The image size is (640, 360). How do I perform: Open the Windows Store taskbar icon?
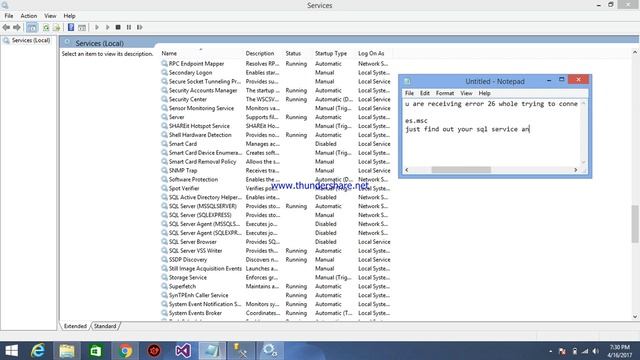point(96,351)
